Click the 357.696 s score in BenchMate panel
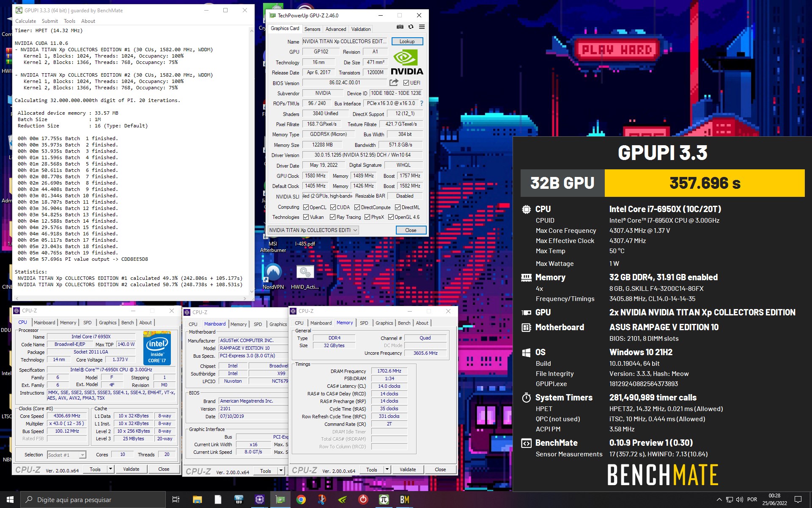Image resolution: width=812 pixels, height=508 pixels. [705, 183]
